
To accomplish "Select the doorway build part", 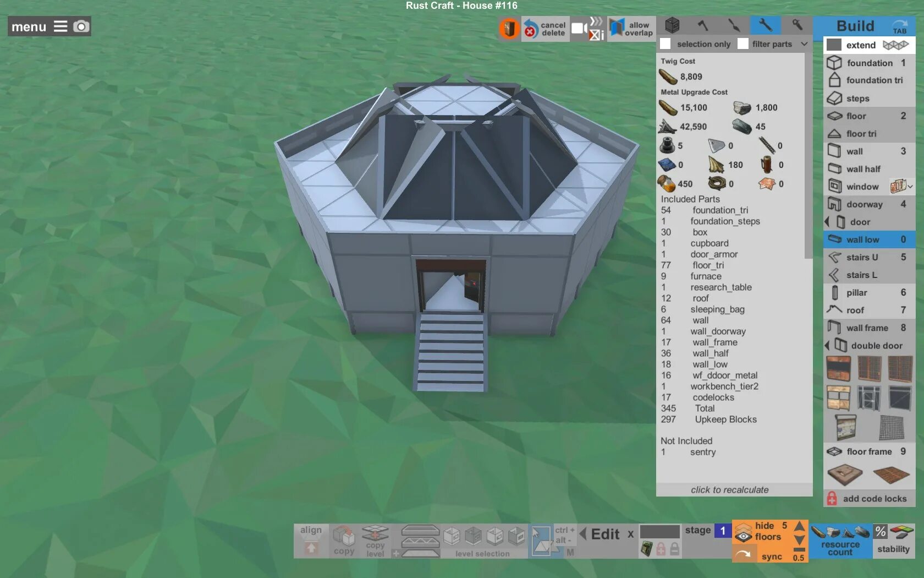I will [x=870, y=204].
